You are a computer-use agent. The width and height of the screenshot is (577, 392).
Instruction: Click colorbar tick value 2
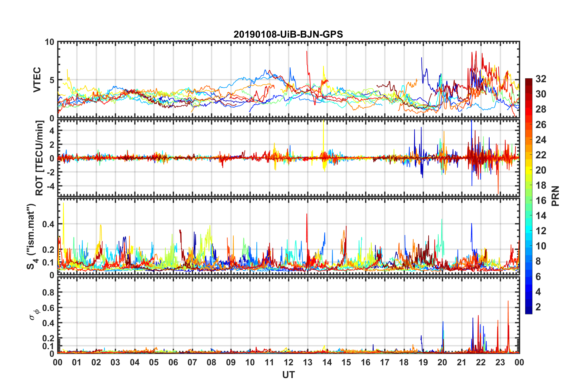coord(538,307)
